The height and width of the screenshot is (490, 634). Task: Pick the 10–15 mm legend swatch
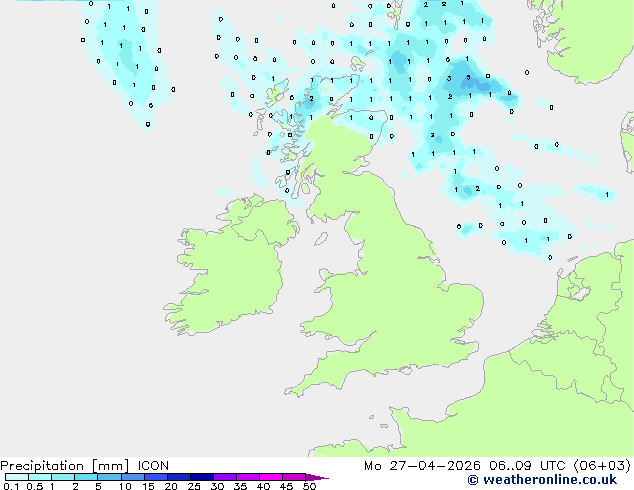coord(132,477)
